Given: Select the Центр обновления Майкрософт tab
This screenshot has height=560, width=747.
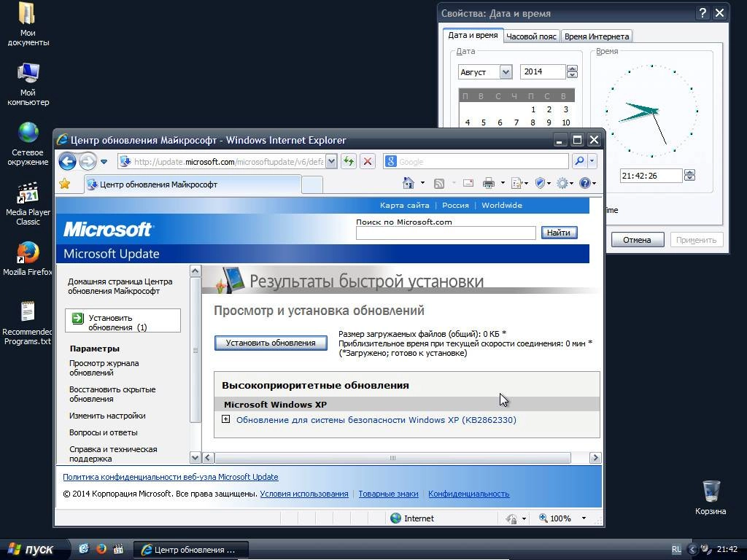Looking at the screenshot, I should 193,184.
